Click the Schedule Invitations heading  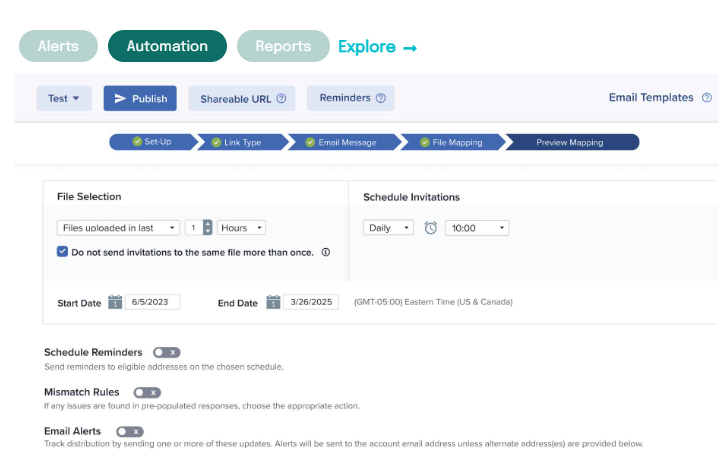pyautogui.click(x=412, y=197)
